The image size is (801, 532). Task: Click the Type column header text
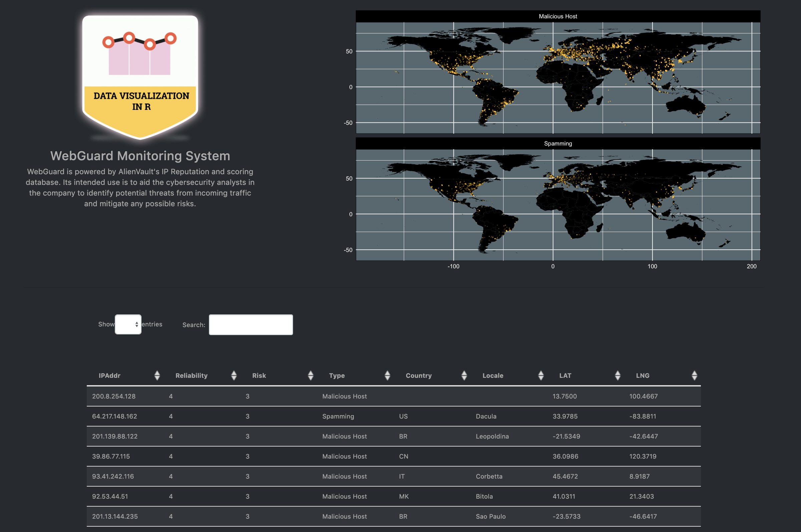coord(336,375)
